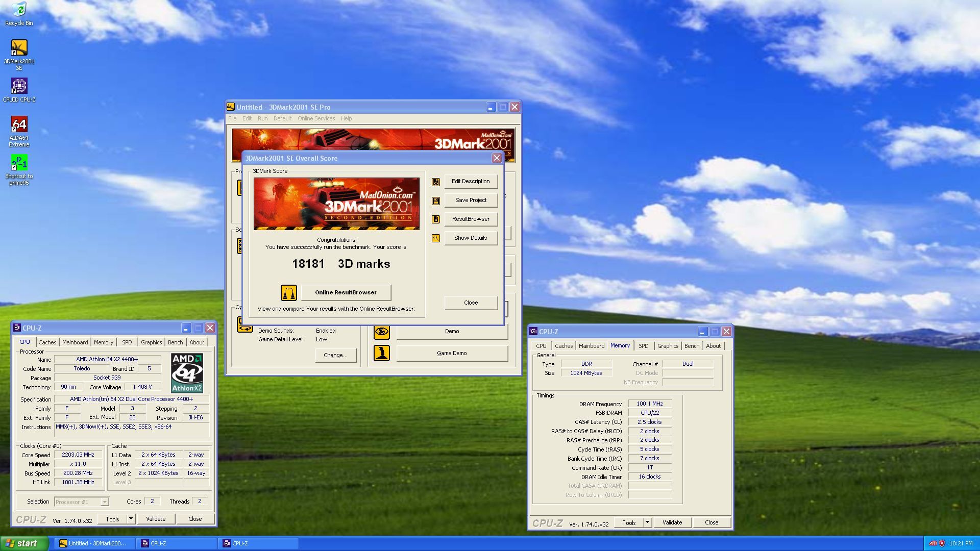The image size is (980, 551).
Task: Click the Change... button
Action: coord(335,356)
